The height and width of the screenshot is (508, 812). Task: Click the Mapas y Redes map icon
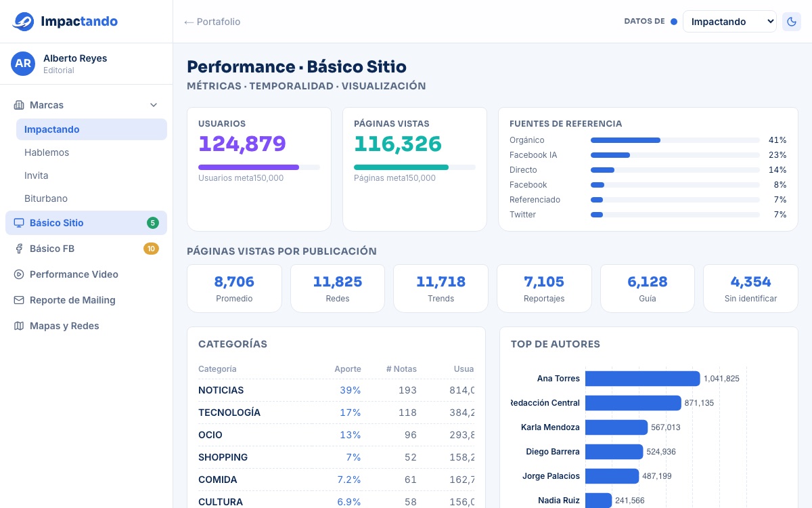pyautogui.click(x=19, y=326)
